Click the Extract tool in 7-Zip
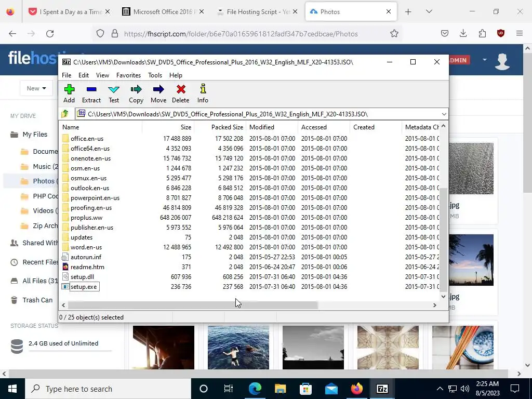Image resolution: width=532 pixels, height=399 pixels. pyautogui.click(x=91, y=94)
